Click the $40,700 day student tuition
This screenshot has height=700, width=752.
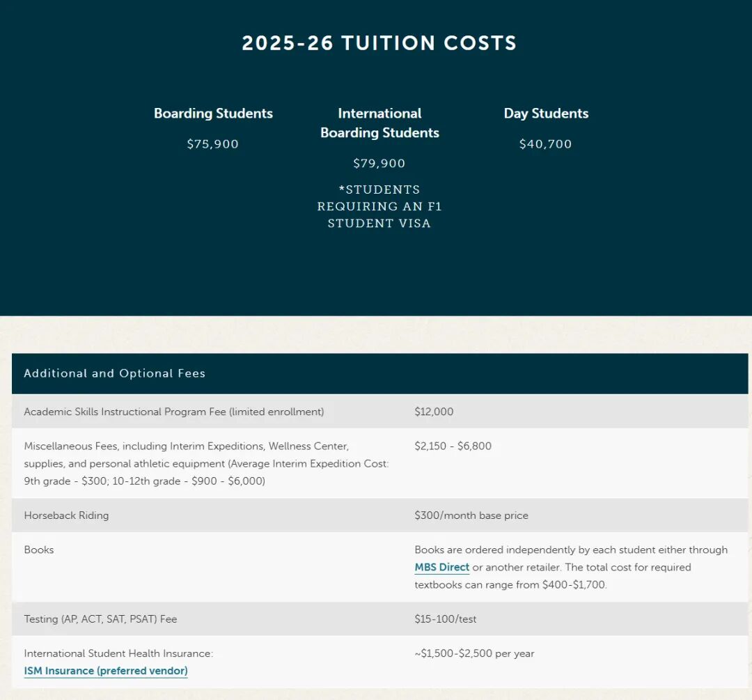546,144
